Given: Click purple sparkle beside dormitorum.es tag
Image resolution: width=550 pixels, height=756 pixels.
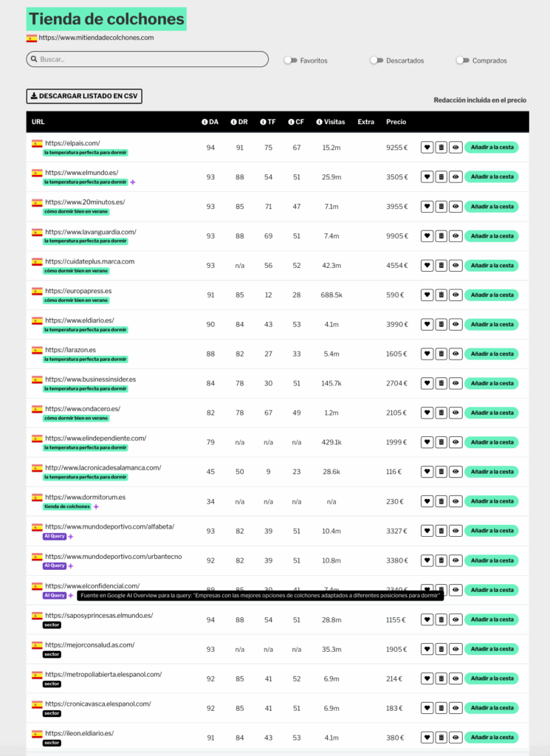Looking at the screenshot, I should tap(96, 506).
